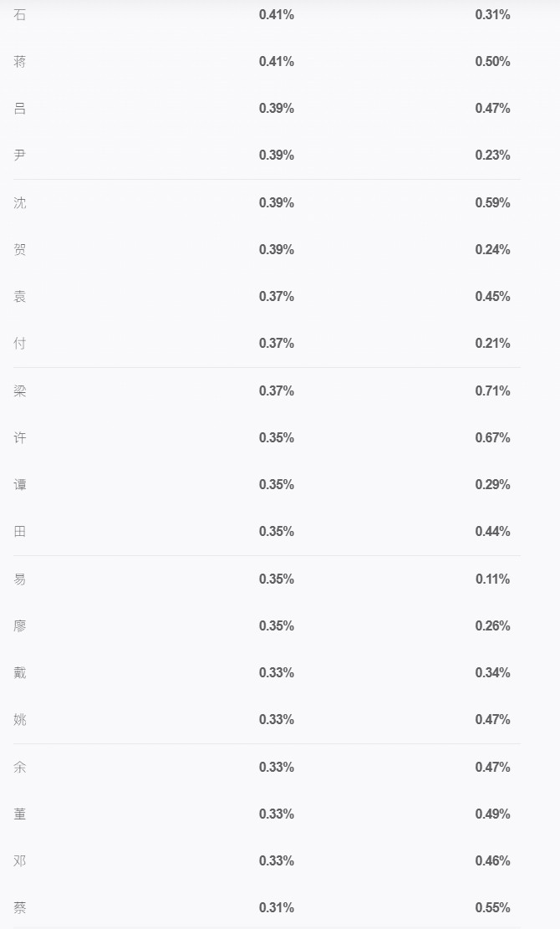This screenshot has height=929, width=560.
Task: Select the 0.23% value in 尹 row
Action: 492,156
